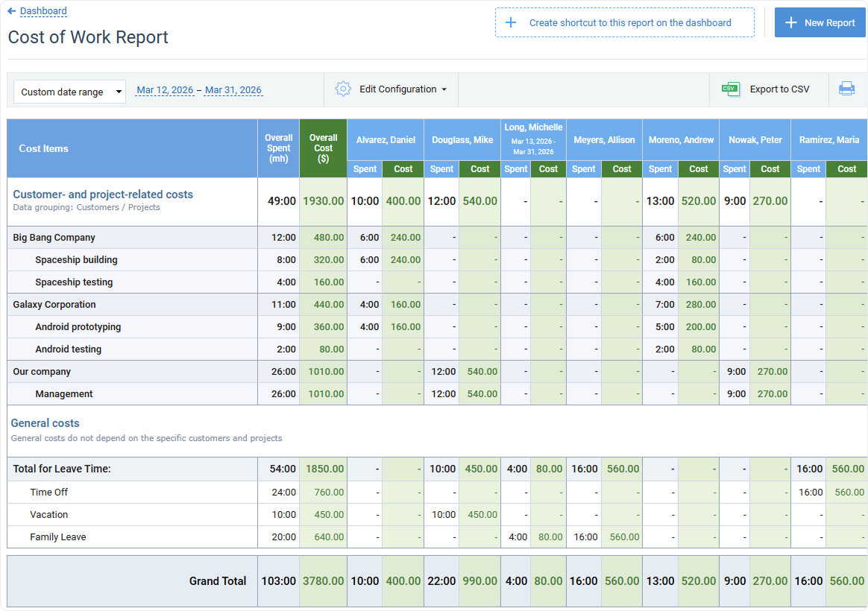The height and width of the screenshot is (611, 868).
Task: Open the Customer- and project-related costs section heading
Action: click(x=103, y=194)
